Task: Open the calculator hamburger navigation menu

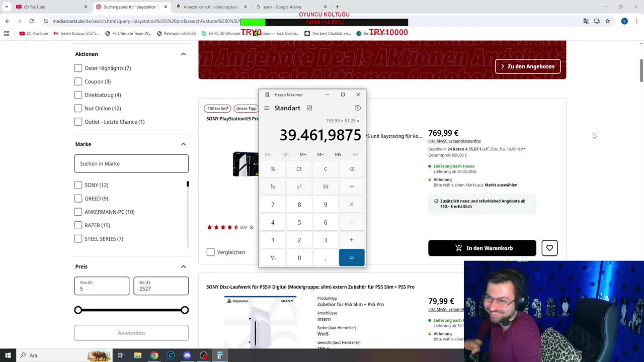Action: pos(267,108)
